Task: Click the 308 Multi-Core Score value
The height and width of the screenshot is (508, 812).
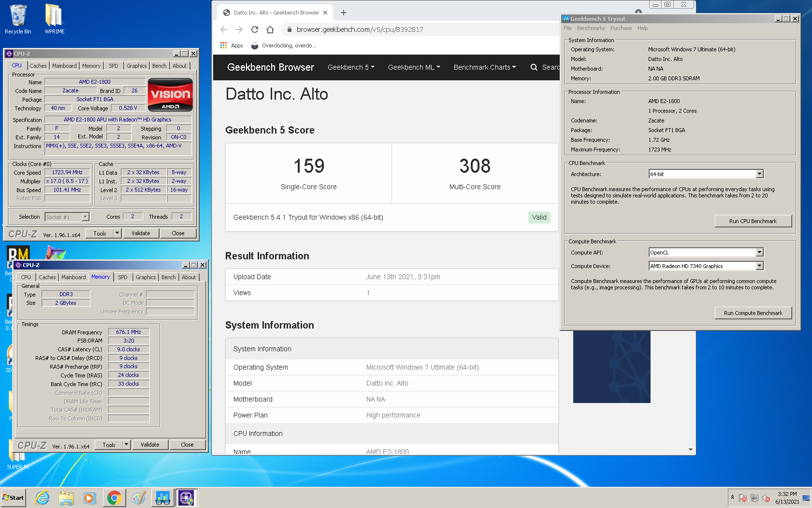Action: [x=475, y=166]
